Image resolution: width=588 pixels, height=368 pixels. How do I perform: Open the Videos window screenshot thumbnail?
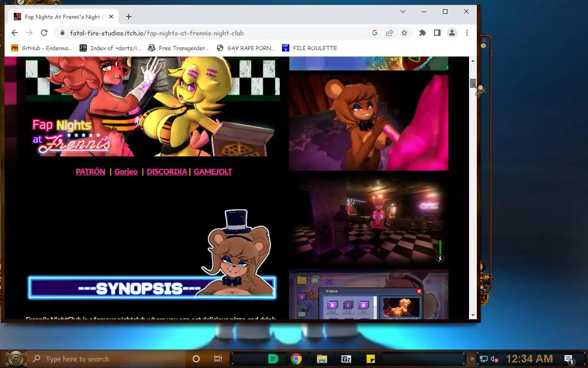coord(369,294)
